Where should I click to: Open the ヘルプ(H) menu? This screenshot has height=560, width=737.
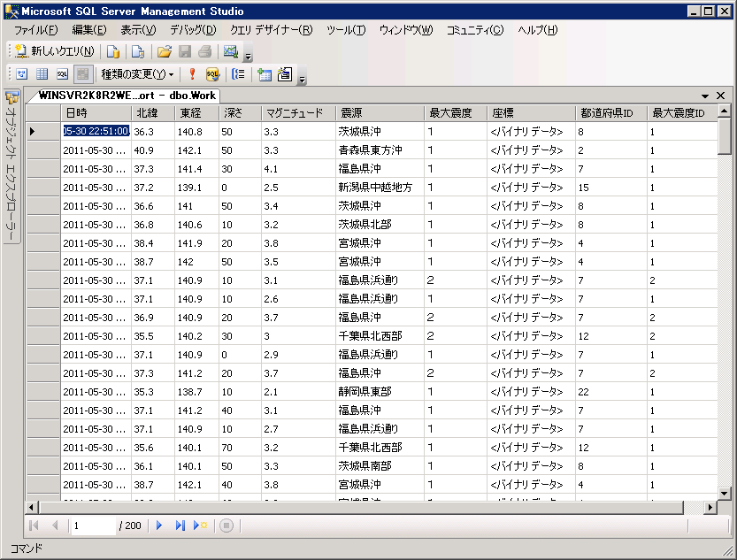click(x=537, y=30)
